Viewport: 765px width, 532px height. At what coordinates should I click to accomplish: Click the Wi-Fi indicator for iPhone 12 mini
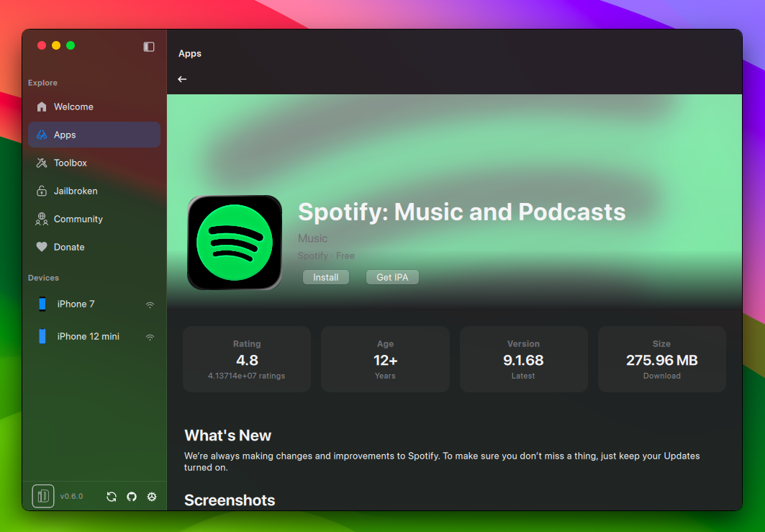pos(150,337)
